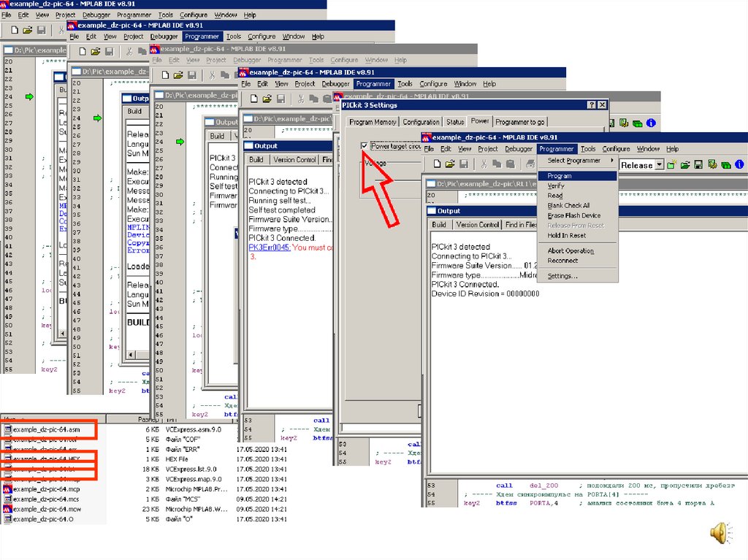Viewport: 748px width, 560px height.
Task: Choose Read from the Programmer menu
Action: (x=577, y=196)
